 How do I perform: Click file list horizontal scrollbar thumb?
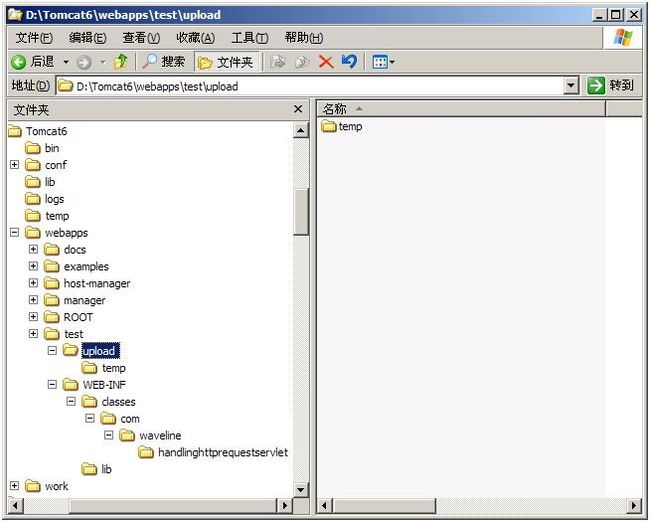point(384,506)
